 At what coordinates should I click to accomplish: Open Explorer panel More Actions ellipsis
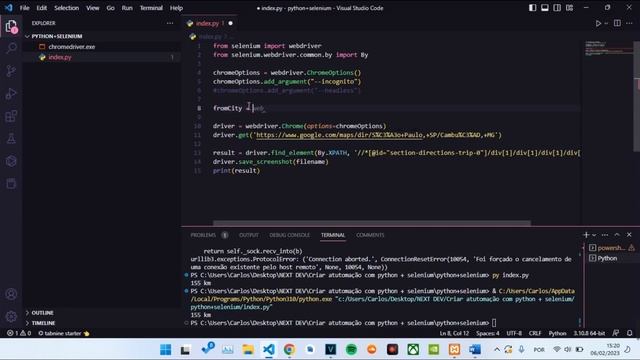click(170, 23)
